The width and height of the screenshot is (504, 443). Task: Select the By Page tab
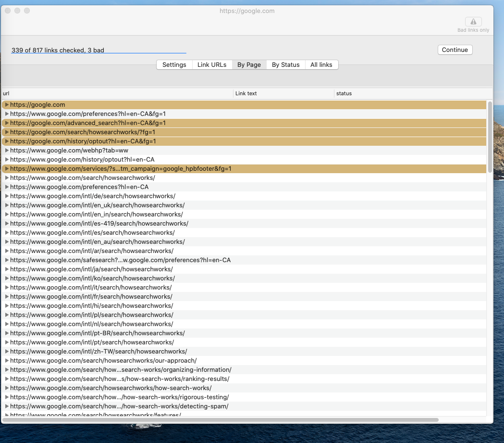click(x=249, y=64)
